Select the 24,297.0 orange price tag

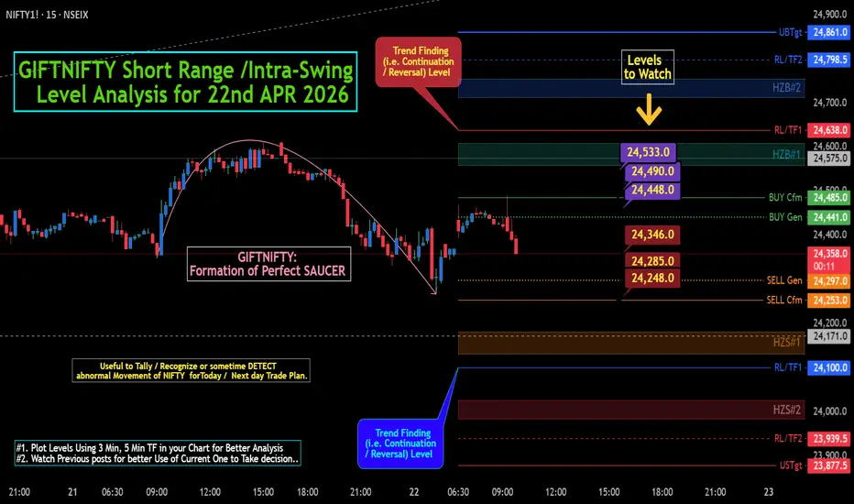click(x=829, y=280)
